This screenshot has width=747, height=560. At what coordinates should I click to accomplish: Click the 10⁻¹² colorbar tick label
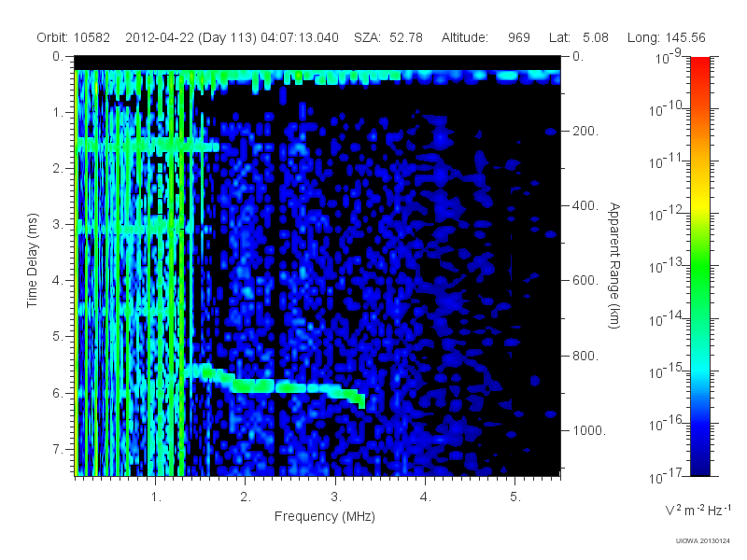[667, 214]
